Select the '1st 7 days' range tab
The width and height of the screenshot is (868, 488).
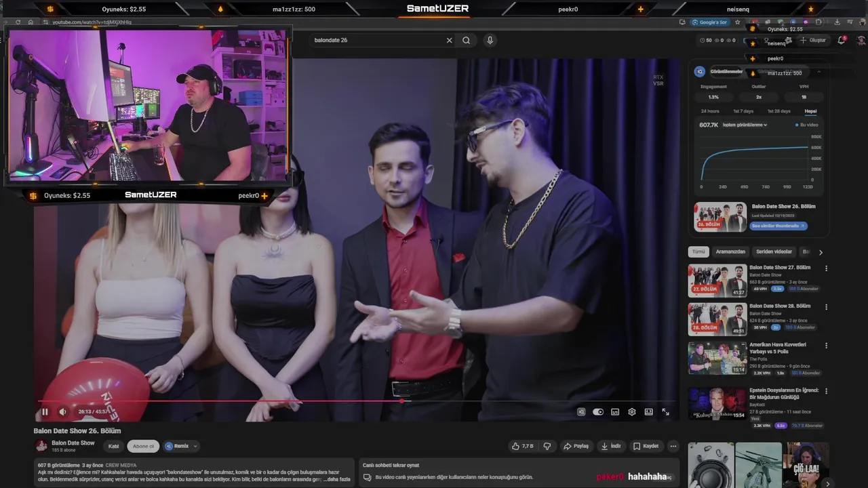click(x=743, y=110)
